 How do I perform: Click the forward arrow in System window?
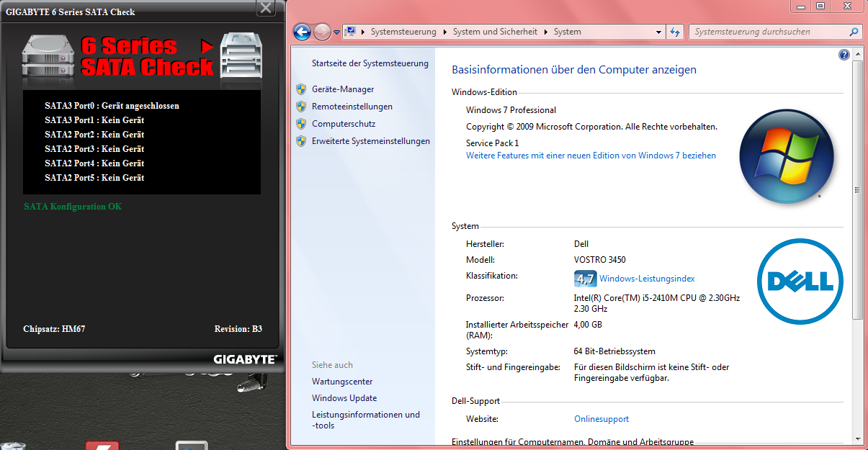(322, 32)
